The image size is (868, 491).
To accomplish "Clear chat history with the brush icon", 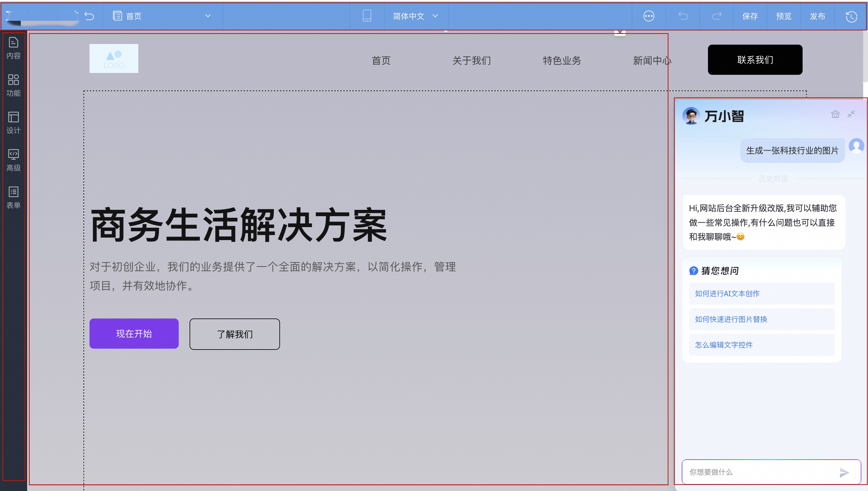I will tap(835, 114).
